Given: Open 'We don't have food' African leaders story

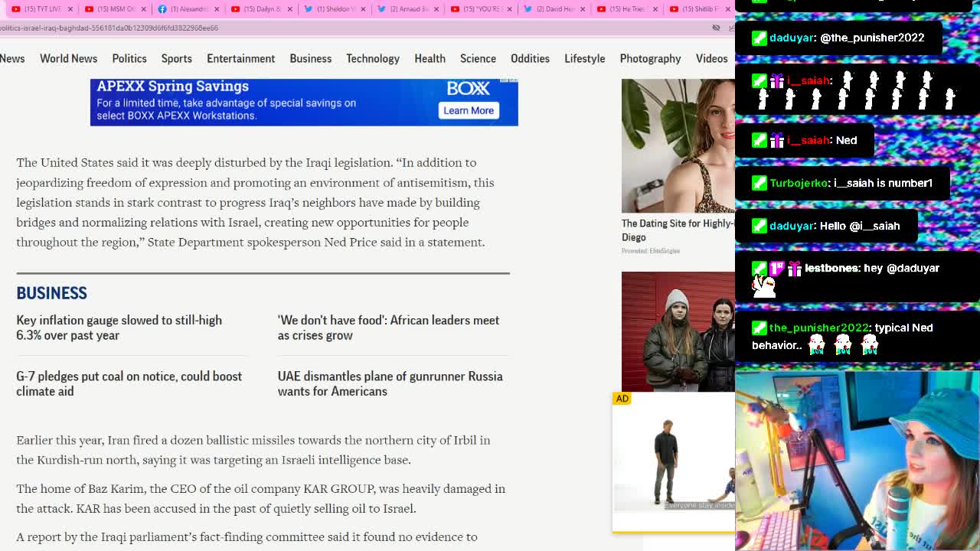Looking at the screenshot, I should click(388, 328).
